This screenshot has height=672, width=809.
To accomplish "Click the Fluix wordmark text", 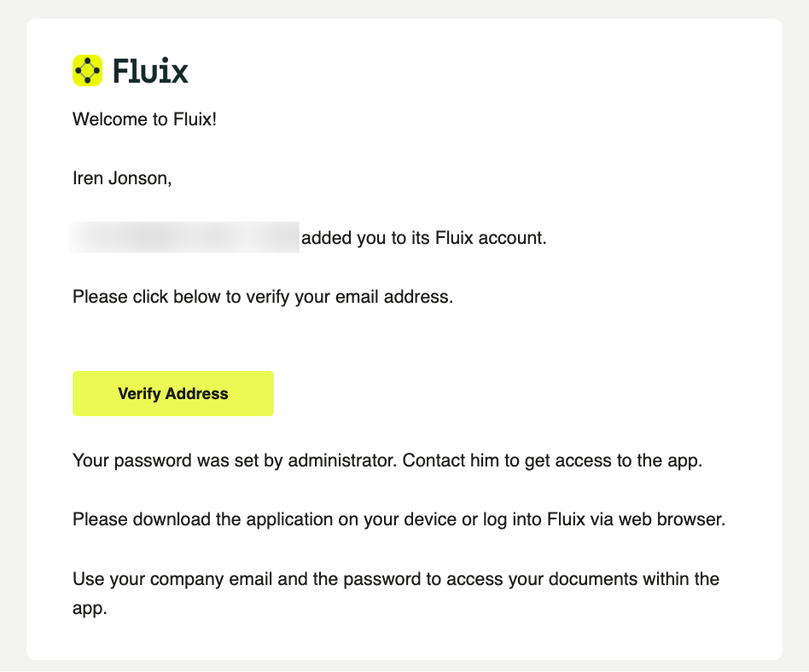I will coord(150,70).
